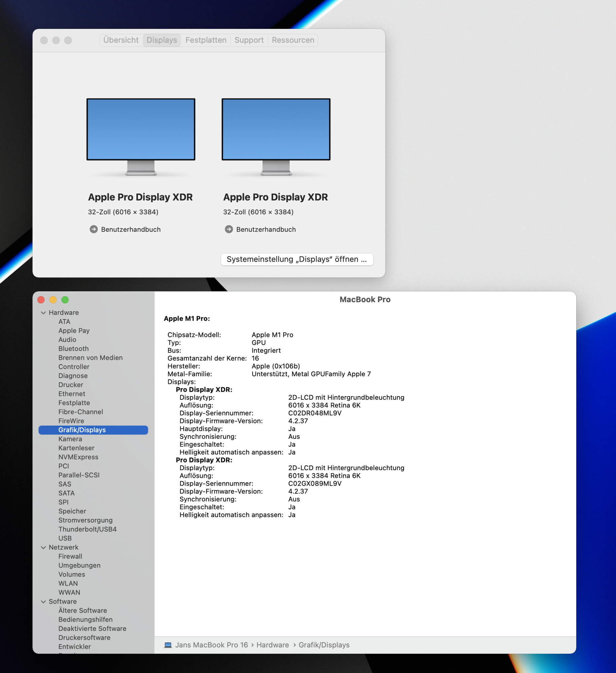Screen dimensions: 616x673
Task: Select Kartenleser in the sidebar
Action: (x=76, y=448)
